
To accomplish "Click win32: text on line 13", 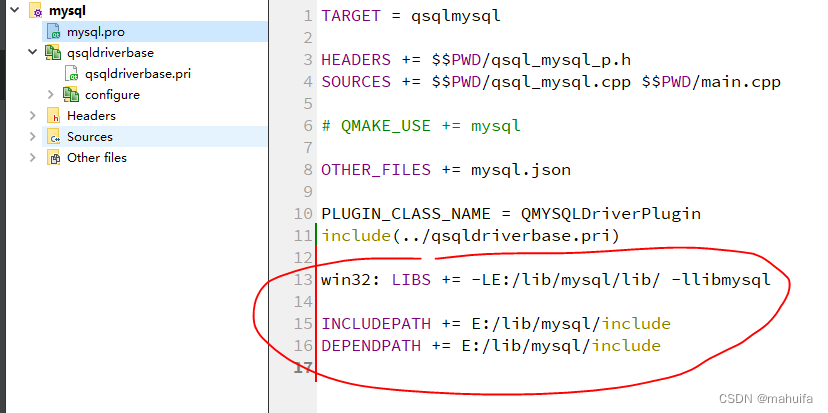I will click(351, 279).
